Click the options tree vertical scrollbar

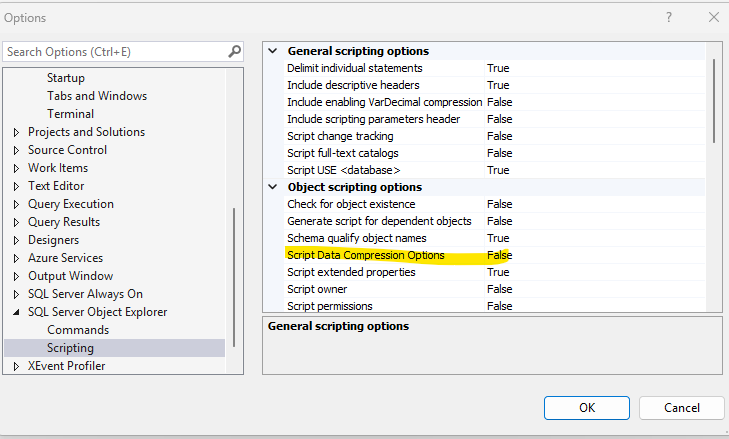[x=234, y=277]
